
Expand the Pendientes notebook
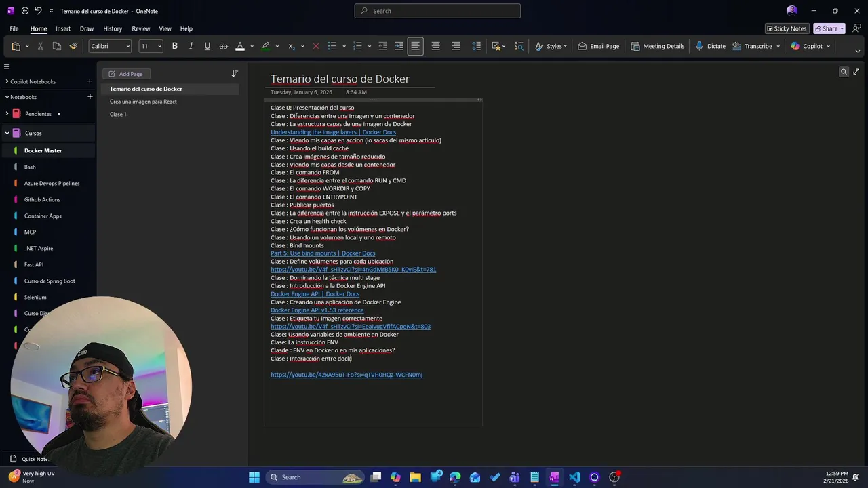click(7, 114)
